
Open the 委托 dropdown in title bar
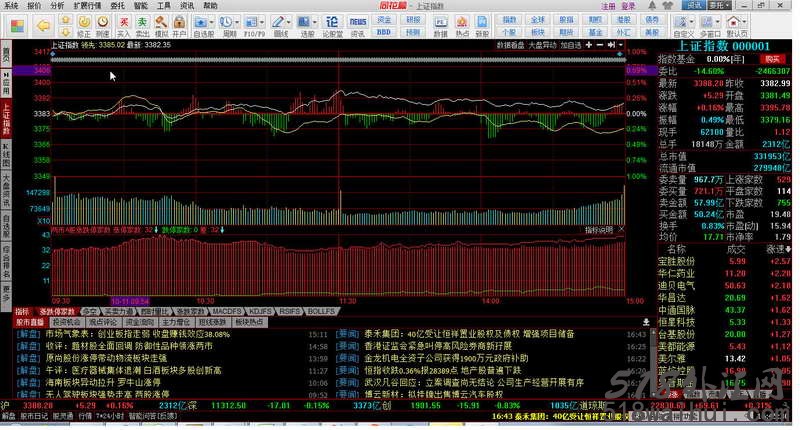[719, 5]
